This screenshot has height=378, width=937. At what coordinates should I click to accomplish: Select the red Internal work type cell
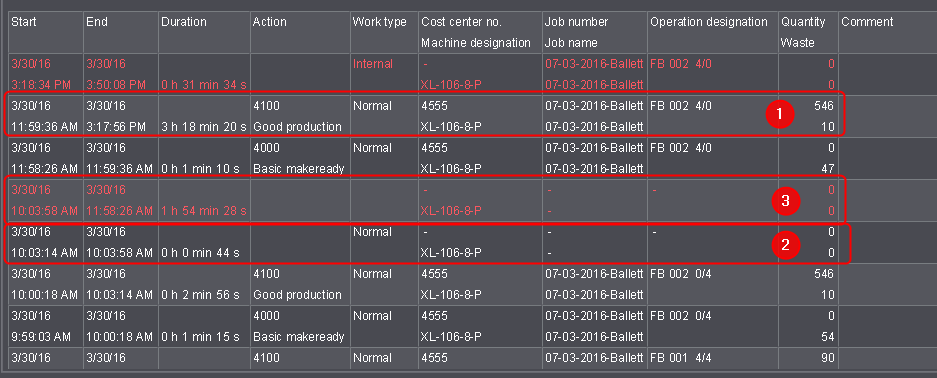point(372,64)
